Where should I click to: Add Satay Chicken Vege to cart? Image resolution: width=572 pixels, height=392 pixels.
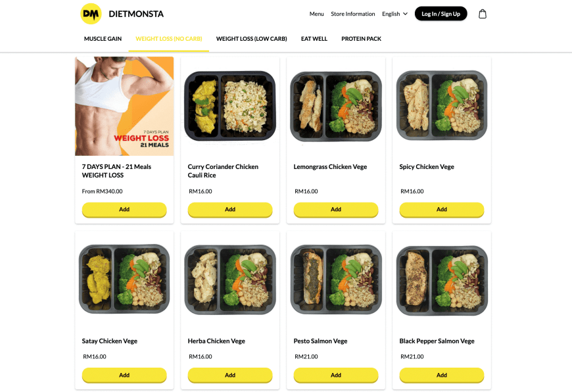pos(124,375)
